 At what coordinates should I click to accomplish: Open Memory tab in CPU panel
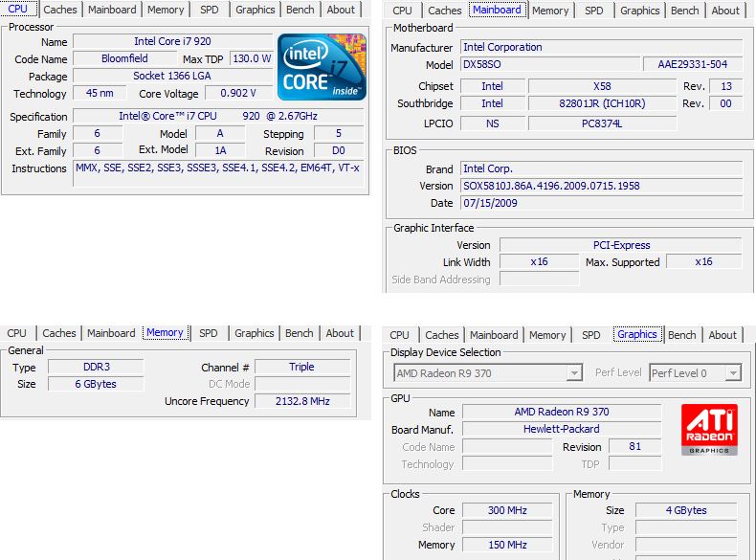click(166, 10)
